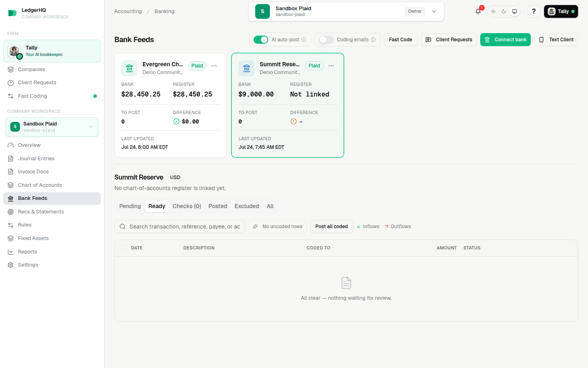The image size is (588, 368).
Task: Click Banking breadcrumb link
Action: (164, 11)
